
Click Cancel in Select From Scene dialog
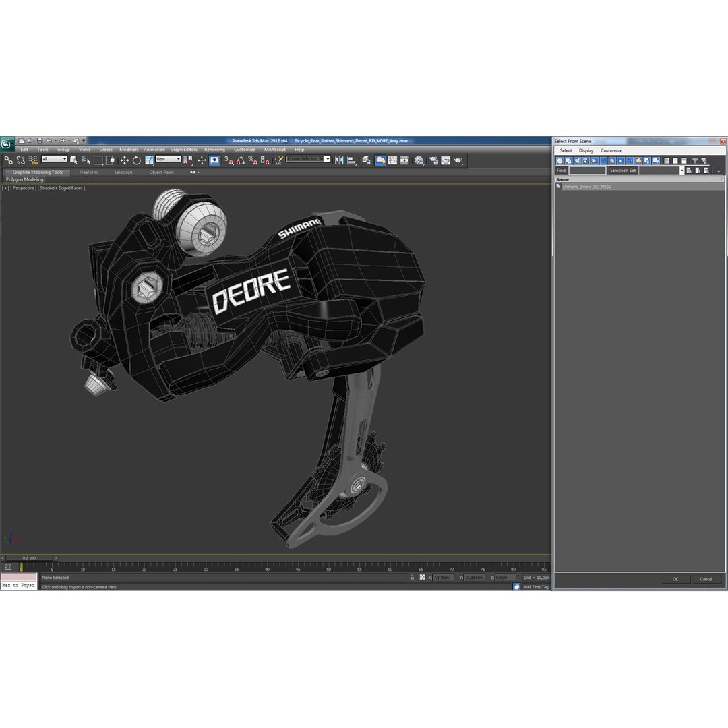[x=706, y=579]
